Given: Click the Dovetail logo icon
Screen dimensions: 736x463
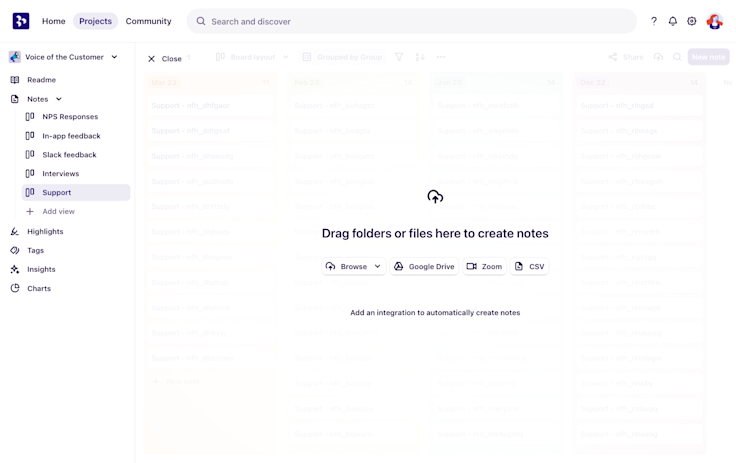Looking at the screenshot, I should click(21, 21).
